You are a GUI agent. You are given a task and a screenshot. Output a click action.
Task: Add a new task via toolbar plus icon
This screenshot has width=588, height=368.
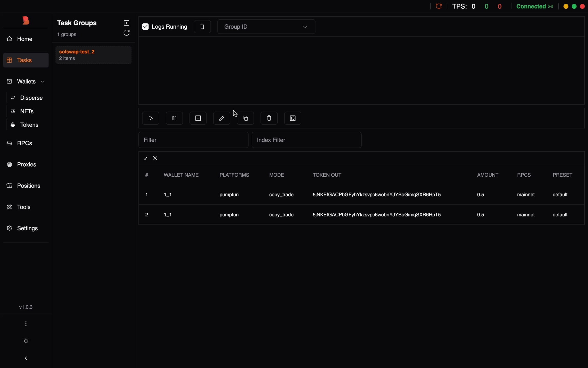click(198, 118)
